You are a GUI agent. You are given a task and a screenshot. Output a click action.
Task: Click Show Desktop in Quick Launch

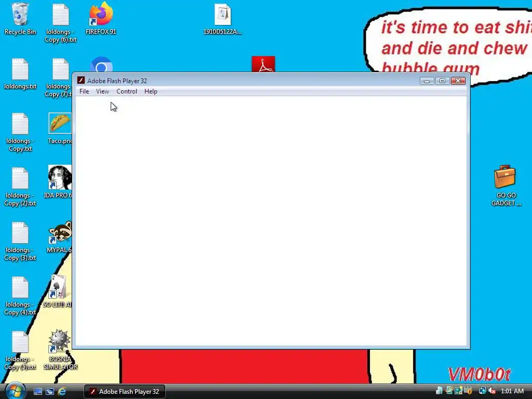(37, 392)
